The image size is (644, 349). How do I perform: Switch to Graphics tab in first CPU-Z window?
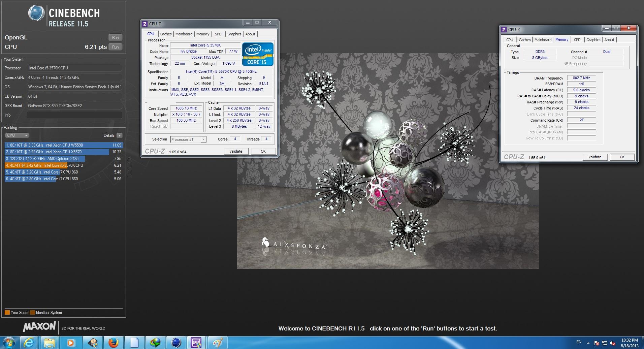(x=234, y=34)
